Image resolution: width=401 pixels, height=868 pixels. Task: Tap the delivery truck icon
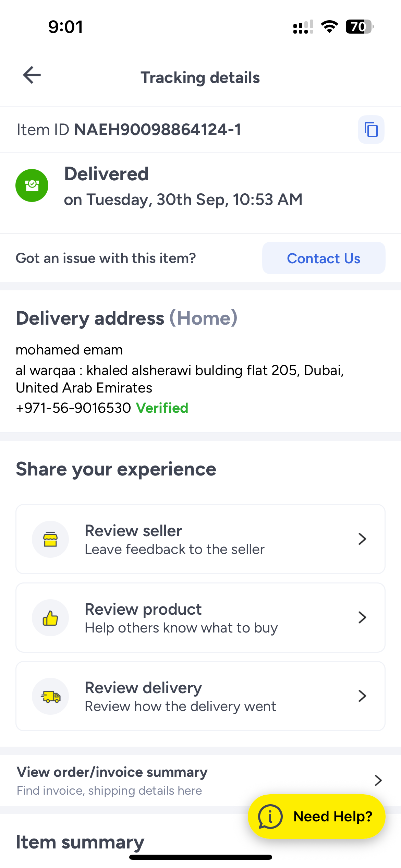pos(50,696)
